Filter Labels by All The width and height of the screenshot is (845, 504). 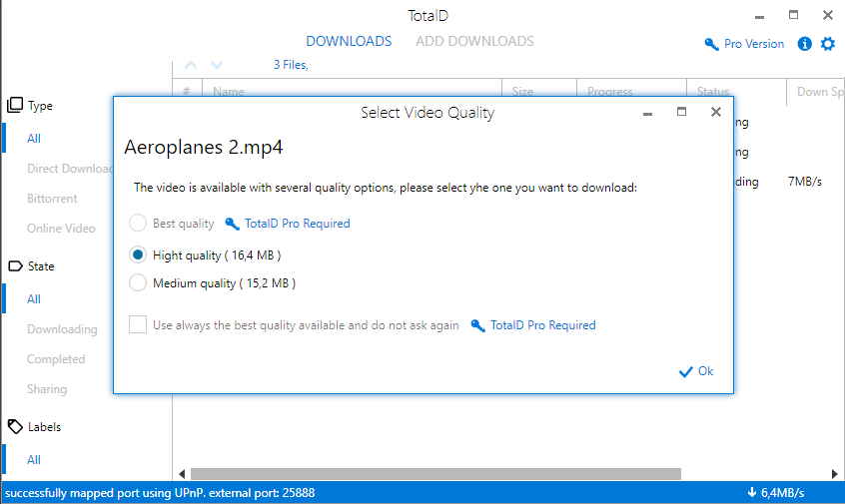(x=34, y=460)
